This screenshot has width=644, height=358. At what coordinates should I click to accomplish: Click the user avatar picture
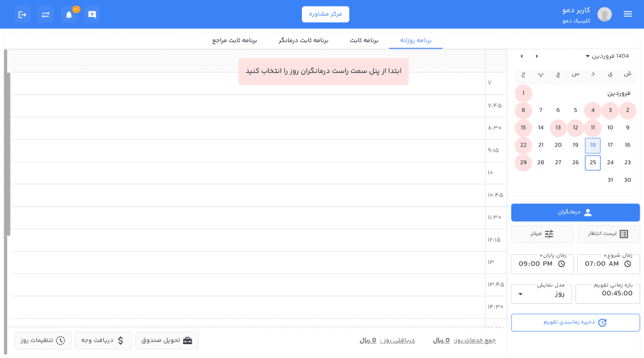(x=604, y=14)
